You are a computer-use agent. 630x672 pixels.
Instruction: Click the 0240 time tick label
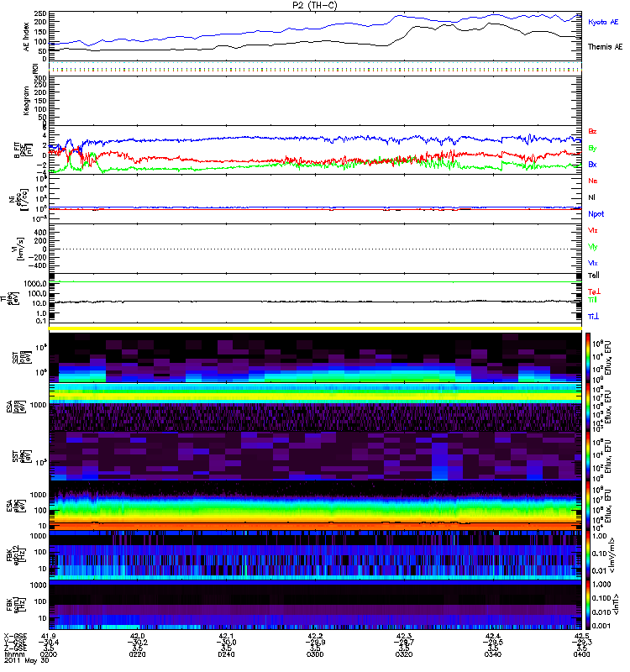coord(226,654)
